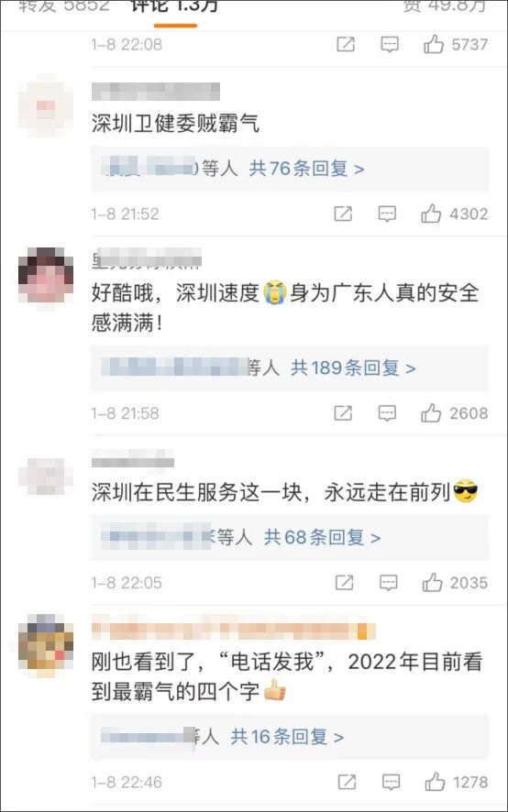Switch to the 转发 5852 tab
Viewport: 508px width, 812px height.
click(x=63, y=6)
